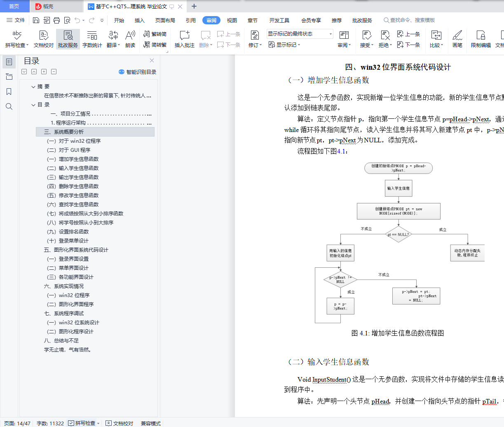
Task: Click the up-arrow box button in 目录 panel
Action: coord(34,72)
